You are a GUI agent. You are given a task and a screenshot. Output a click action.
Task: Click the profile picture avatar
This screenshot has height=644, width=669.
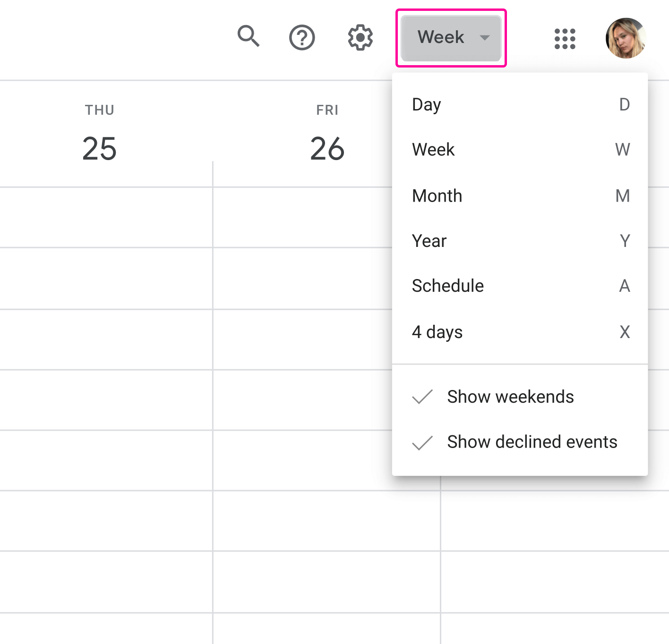(x=626, y=38)
